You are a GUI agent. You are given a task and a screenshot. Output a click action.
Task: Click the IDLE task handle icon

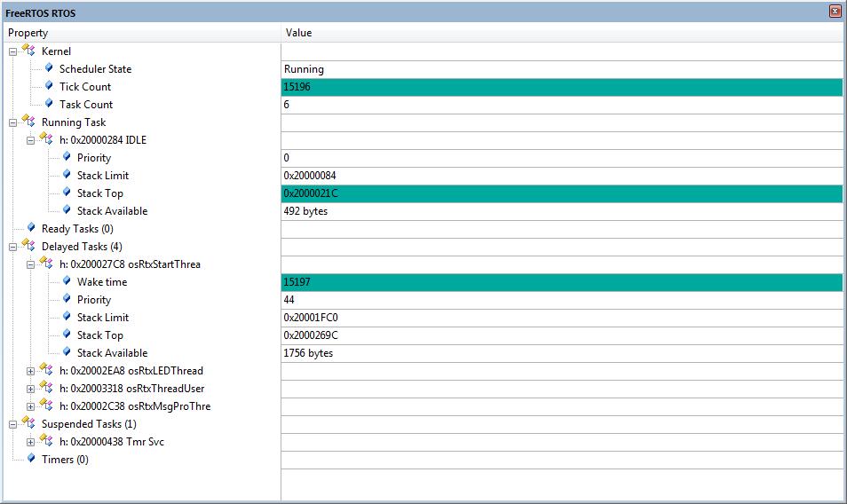click(46, 138)
